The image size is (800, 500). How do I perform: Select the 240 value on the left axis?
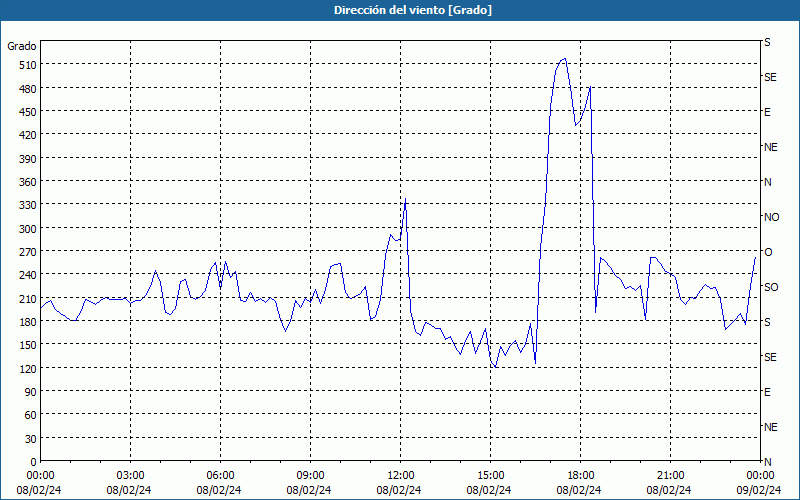click(27, 275)
